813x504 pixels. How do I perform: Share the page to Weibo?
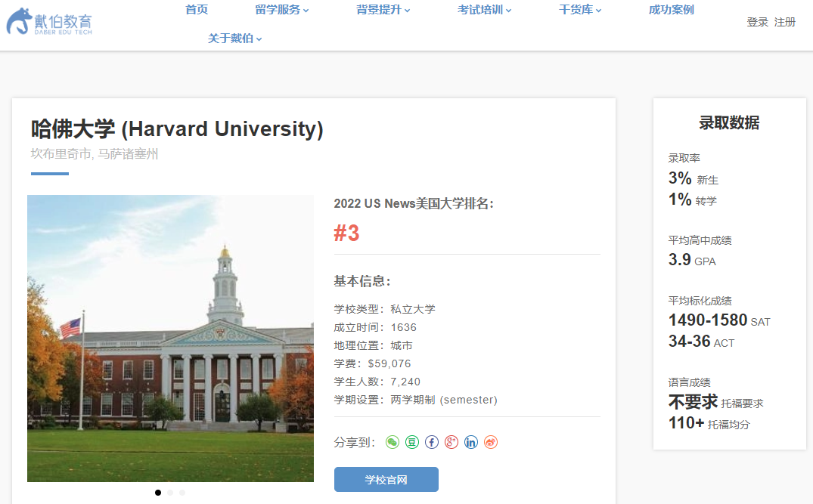490,442
